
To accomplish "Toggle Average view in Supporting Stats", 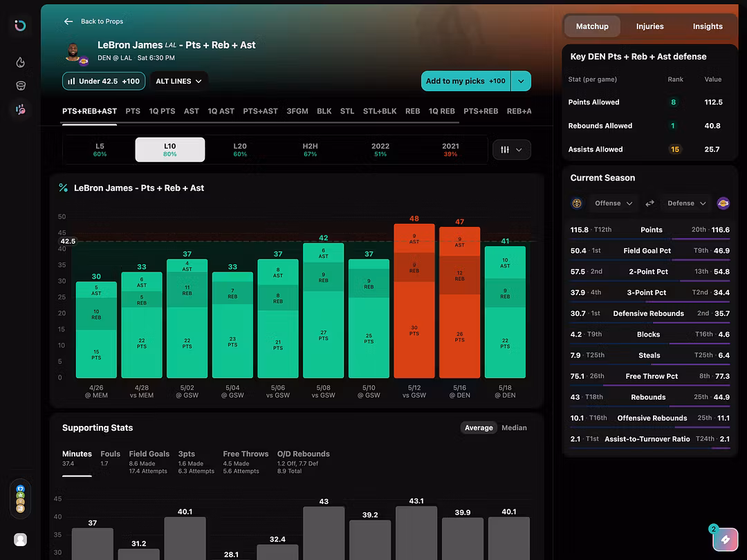I will [479, 428].
